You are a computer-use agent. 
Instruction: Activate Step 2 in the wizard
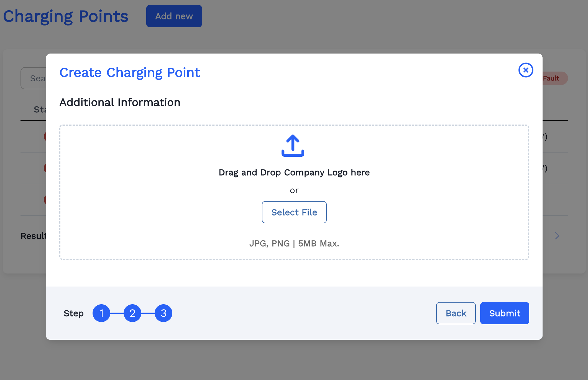(x=132, y=313)
